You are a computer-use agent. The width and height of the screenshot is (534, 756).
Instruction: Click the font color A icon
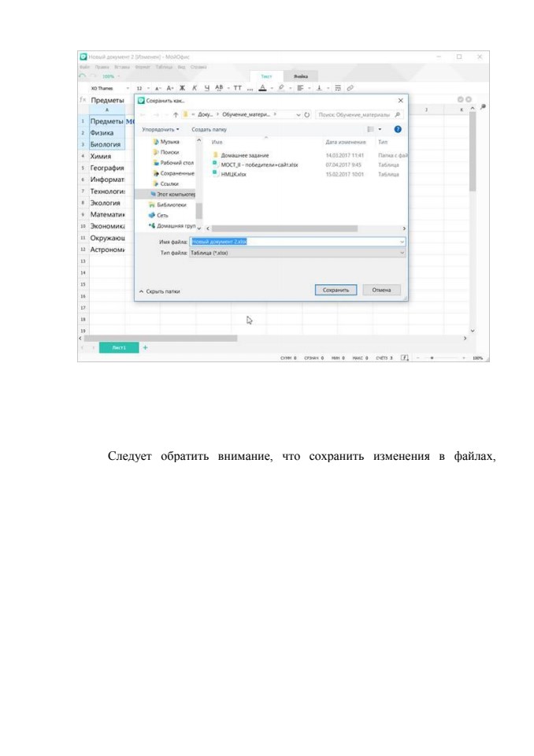point(262,88)
